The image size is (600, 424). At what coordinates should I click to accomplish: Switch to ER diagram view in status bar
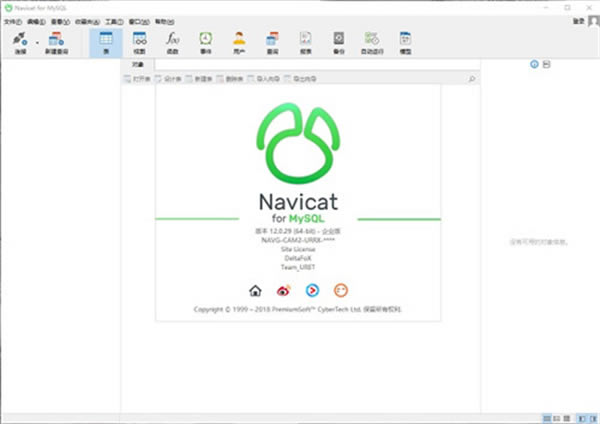(567, 419)
